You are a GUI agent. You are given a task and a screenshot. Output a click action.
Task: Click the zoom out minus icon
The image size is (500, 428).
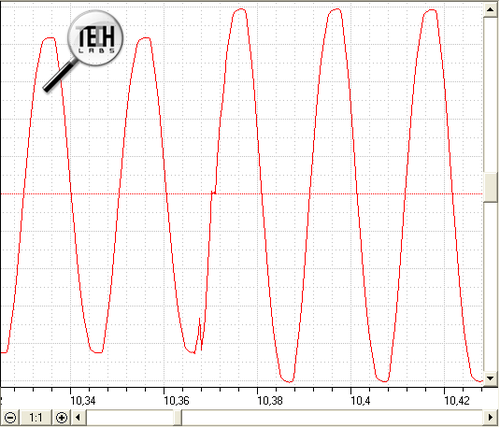[x=10, y=418]
